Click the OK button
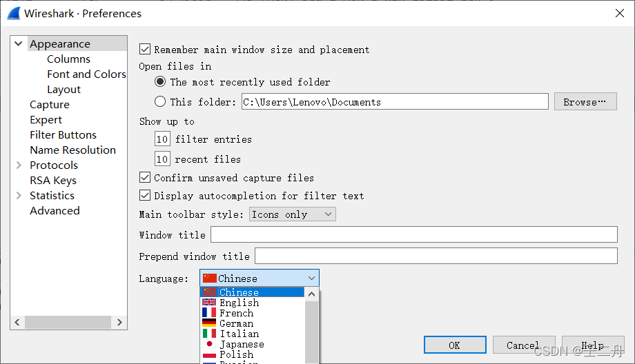635x364 pixels. pos(455,345)
